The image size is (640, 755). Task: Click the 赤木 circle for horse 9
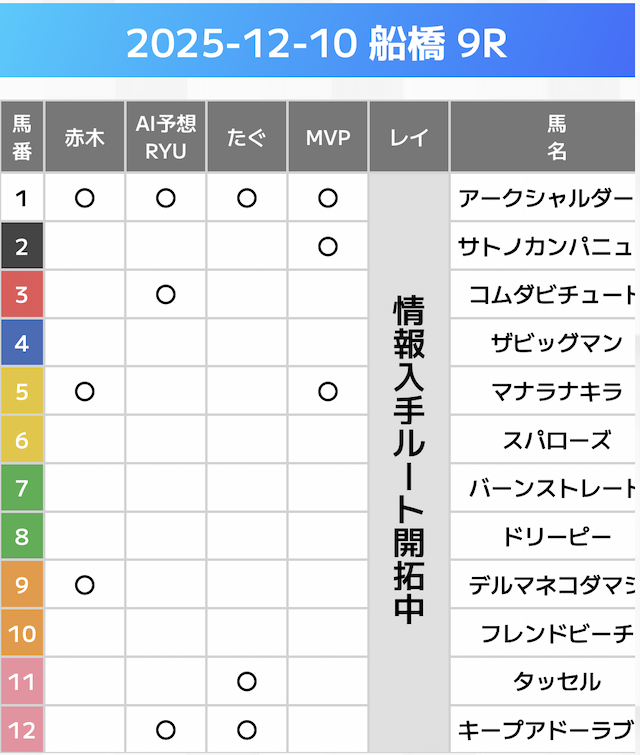tap(85, 584)
